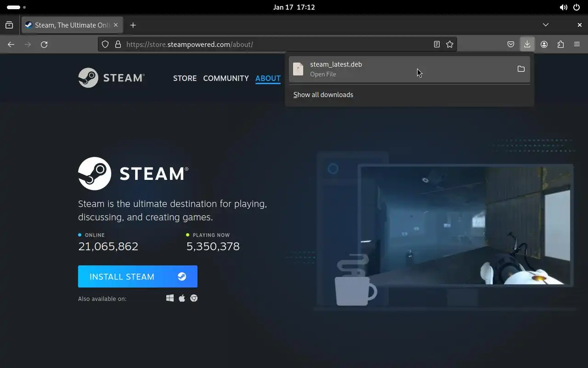Image resolution: width=588 pixels, height=368 pixels.
Task: Click the Steam logo in page header
Action: [111, 78]
